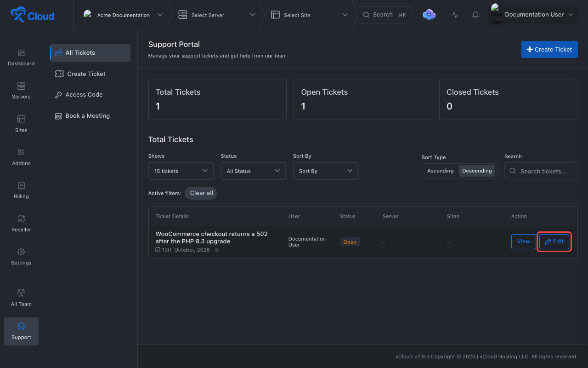
Task: Open Settings in the sidebar
Action: coord(21,257)
